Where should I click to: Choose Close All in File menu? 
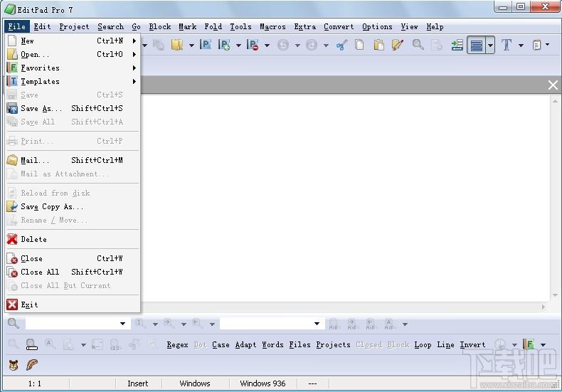[x=73, y=272]
